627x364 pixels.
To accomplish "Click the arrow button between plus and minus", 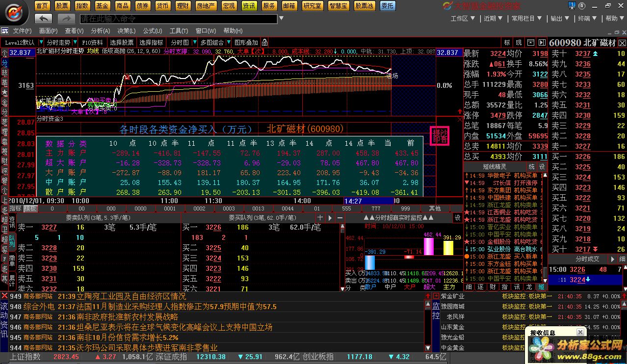I will click(x=330, y=217).
